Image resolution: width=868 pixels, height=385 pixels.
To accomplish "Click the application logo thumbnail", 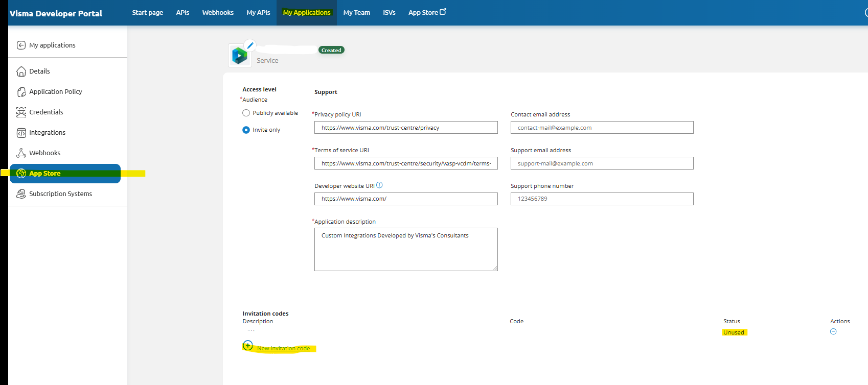I will click(x=239, y=55).
